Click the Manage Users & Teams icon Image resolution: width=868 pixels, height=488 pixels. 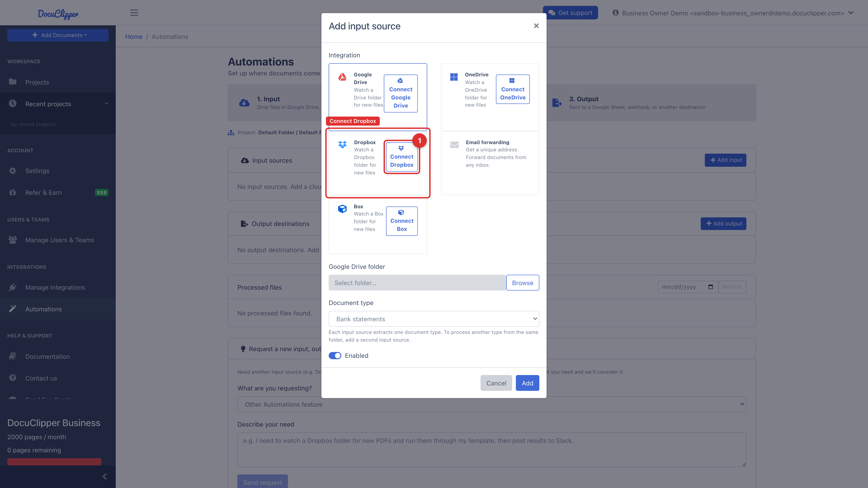tap(13, 240)
